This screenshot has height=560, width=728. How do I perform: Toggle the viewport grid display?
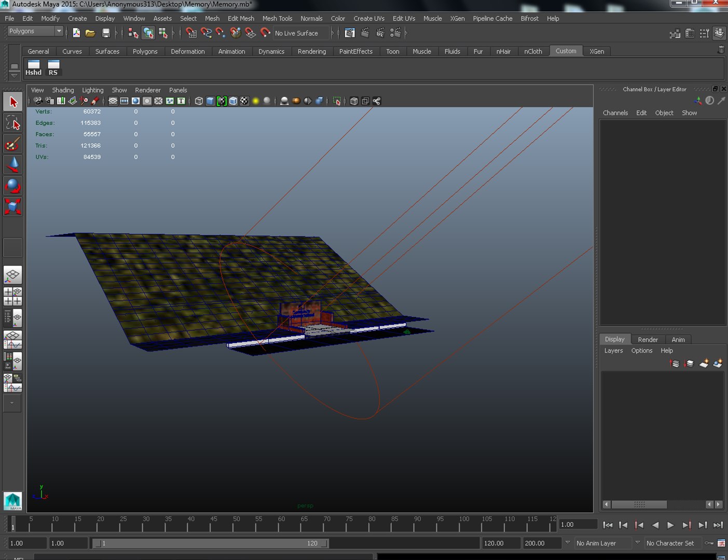tap(113, 101)
